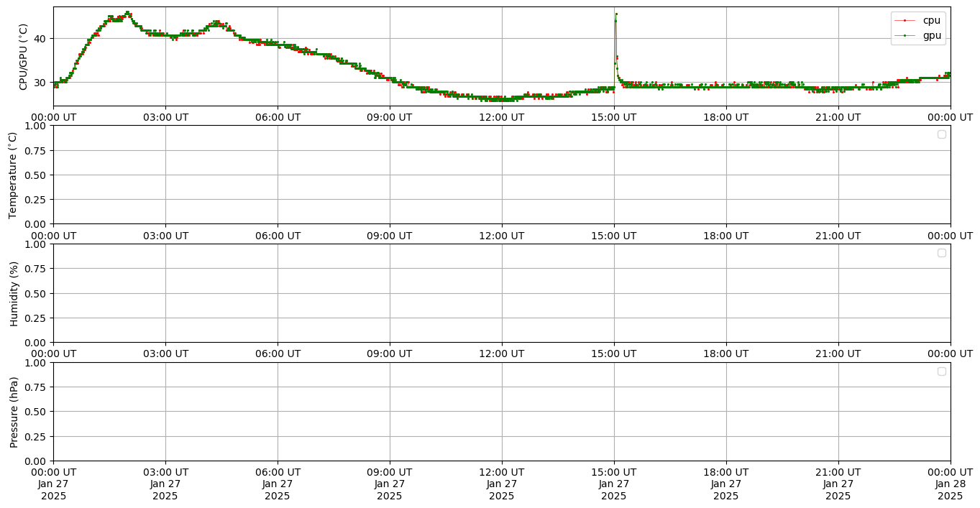Click '09:00 UT' tick under the Temperature plot

pos(390,235)
